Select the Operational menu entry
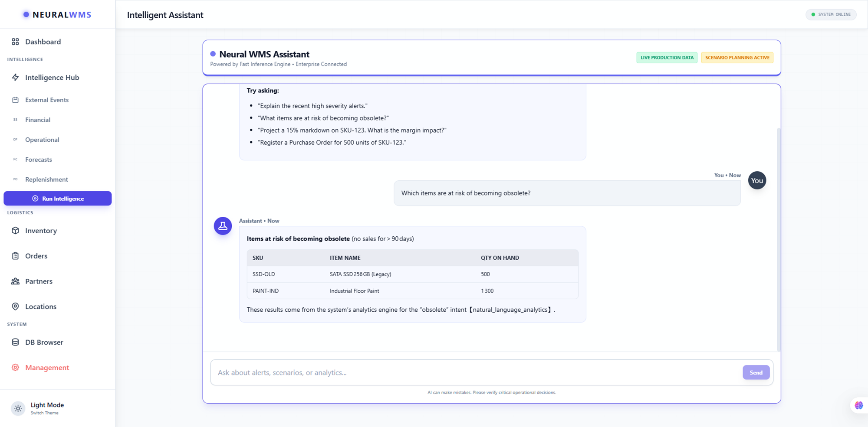868x427 pixels. coord(42,139)
